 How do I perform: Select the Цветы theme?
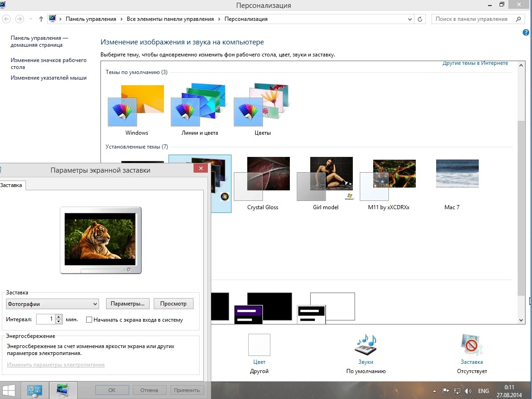coord(262,110)
